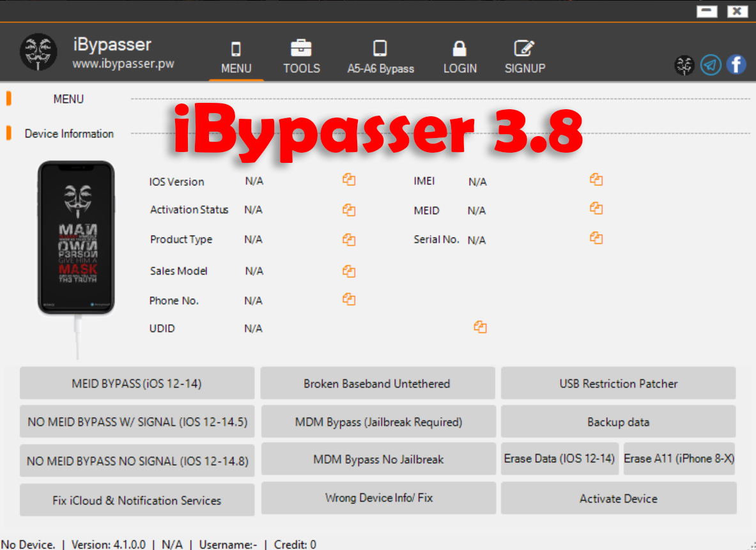The image size is (756, 550).
Task: Click the No Device. status text
Action: click(x=29, y=544)
